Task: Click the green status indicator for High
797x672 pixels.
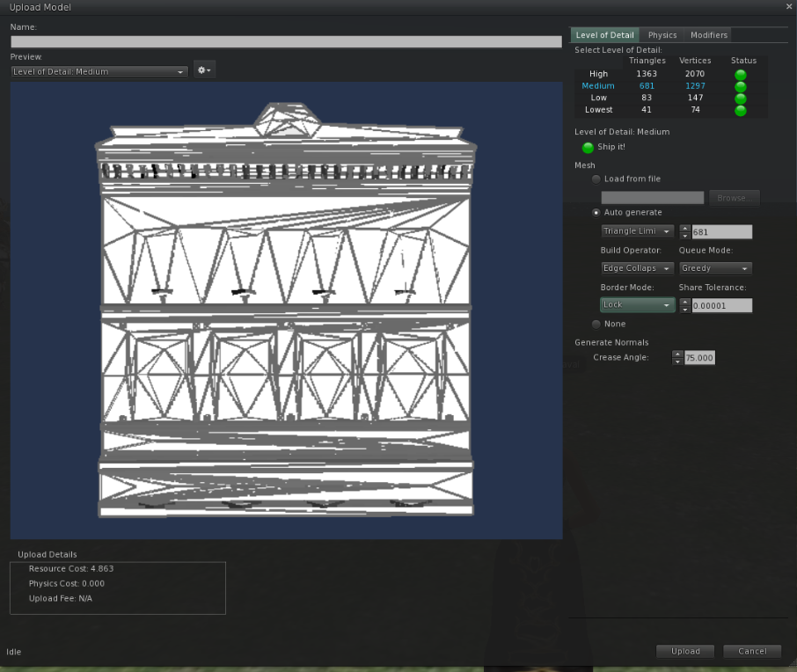Action: 740,75
